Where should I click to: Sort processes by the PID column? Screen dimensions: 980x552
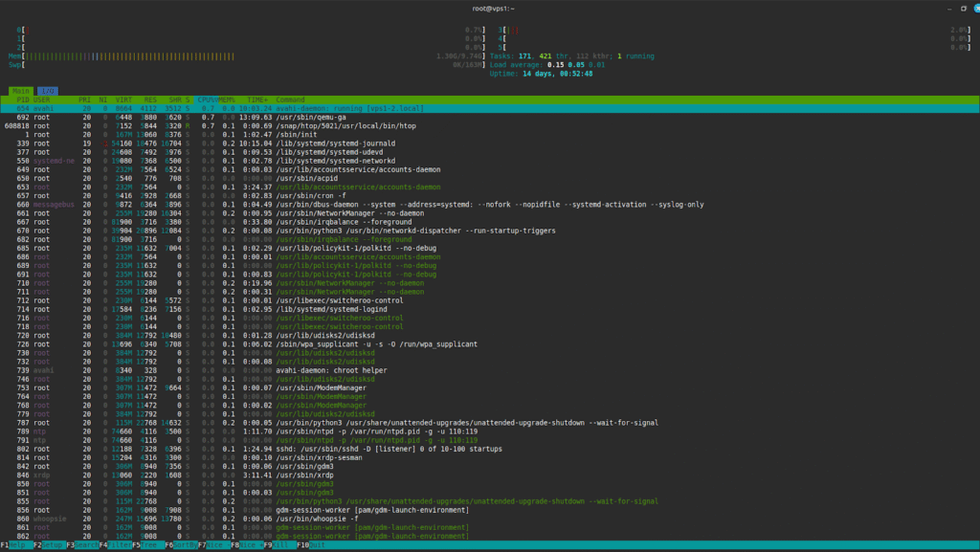(21, 100)
